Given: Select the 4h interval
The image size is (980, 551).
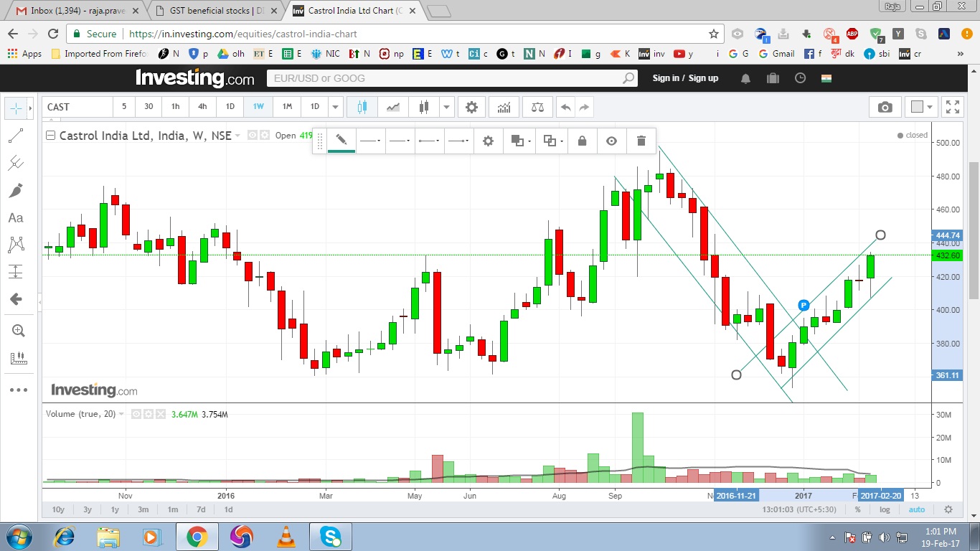Looking at the screenshot, I should 202,107.
